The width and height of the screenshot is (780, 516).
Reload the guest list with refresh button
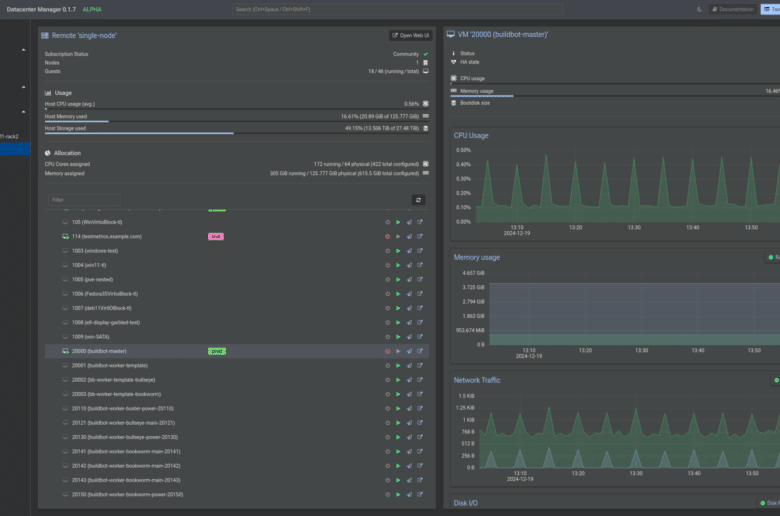(x=418, y=200)
